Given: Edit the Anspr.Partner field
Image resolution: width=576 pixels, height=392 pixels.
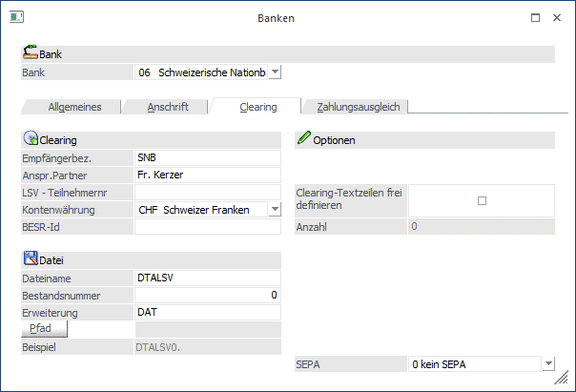Looking at the screenshot, I should click(x=207, y=175).
